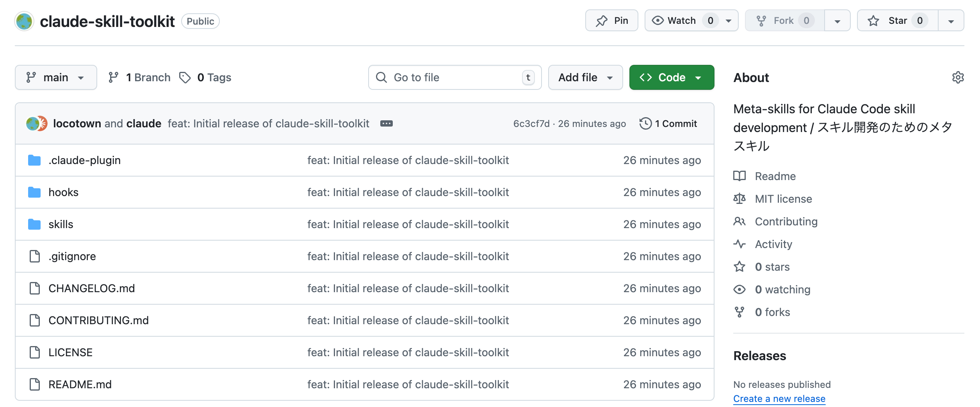980x407 pixels.
Task: Expand the Add file dropdown
Action: point(585,77)
